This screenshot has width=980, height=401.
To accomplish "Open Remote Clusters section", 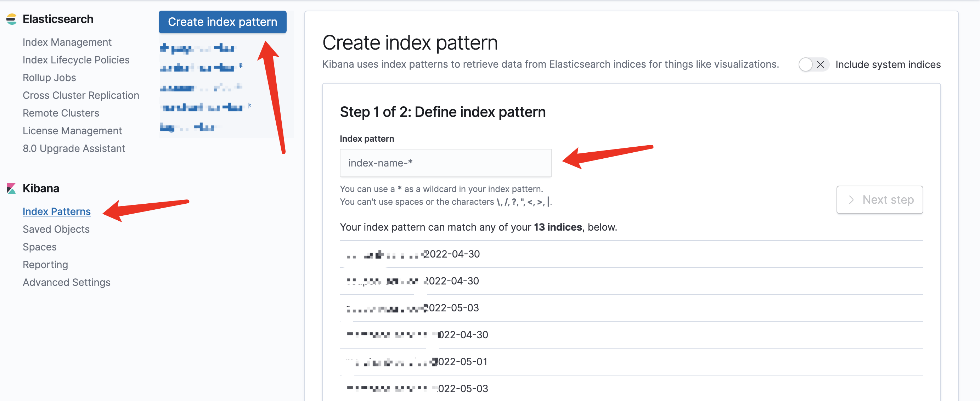I will pos(61,113).
